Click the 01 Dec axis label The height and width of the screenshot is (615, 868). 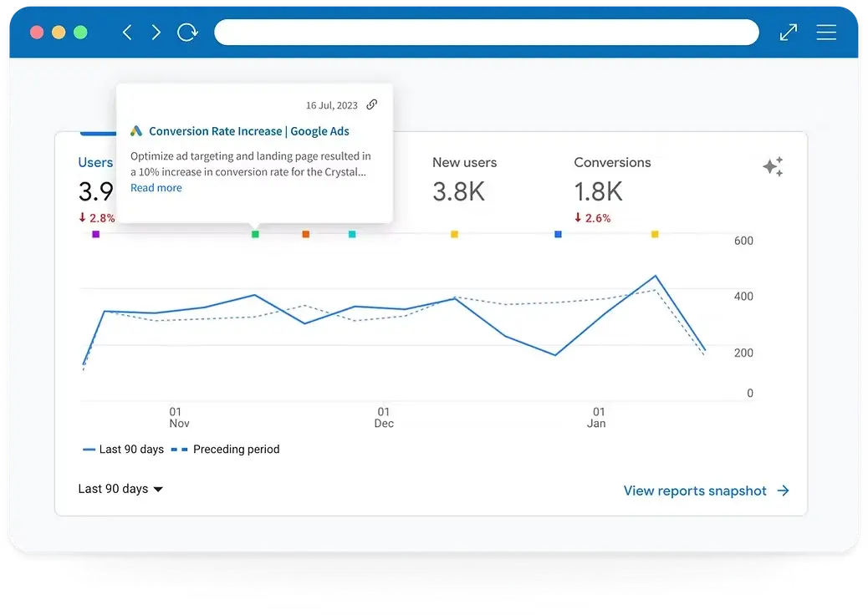[384, 418]
